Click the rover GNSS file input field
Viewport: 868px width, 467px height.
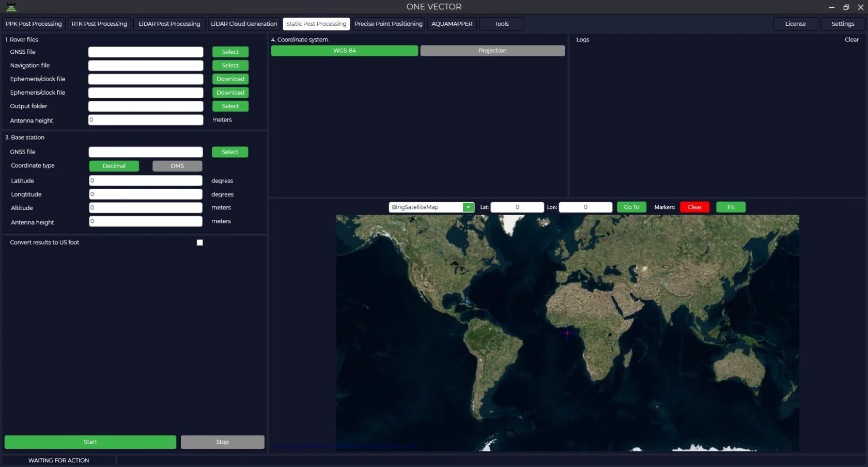(146, 52)
